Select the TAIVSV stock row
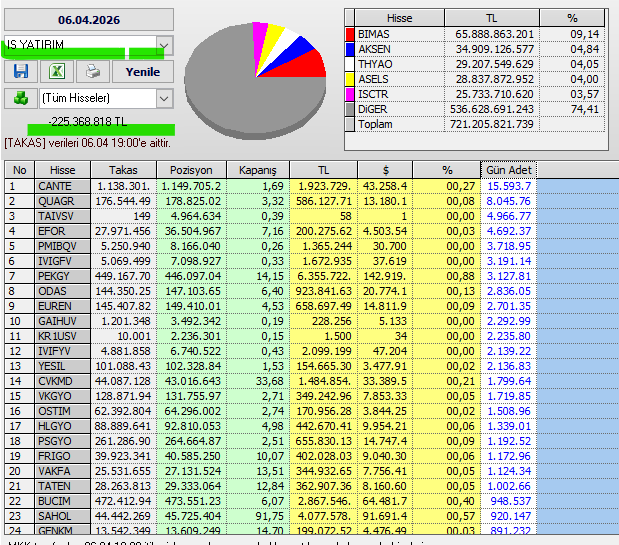The image size is (619, 545). tap(270, 216)
